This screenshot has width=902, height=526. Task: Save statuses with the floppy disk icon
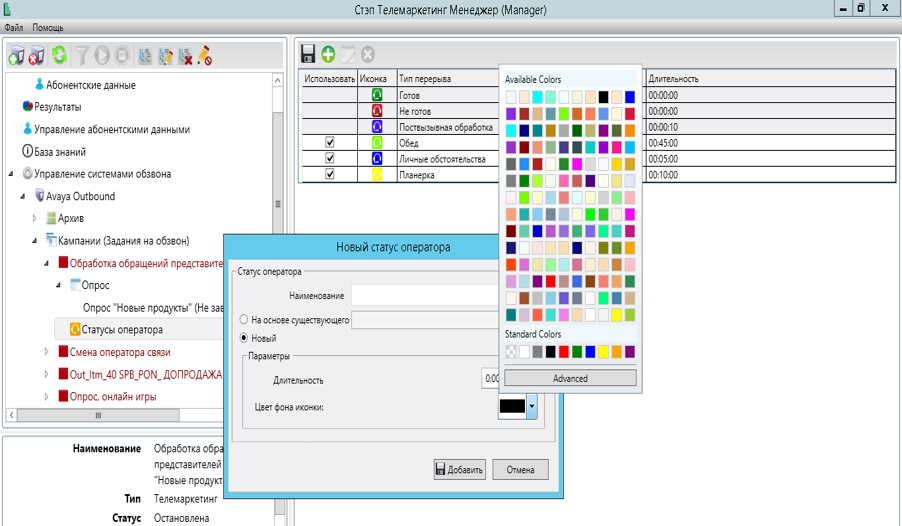(308, 54)
